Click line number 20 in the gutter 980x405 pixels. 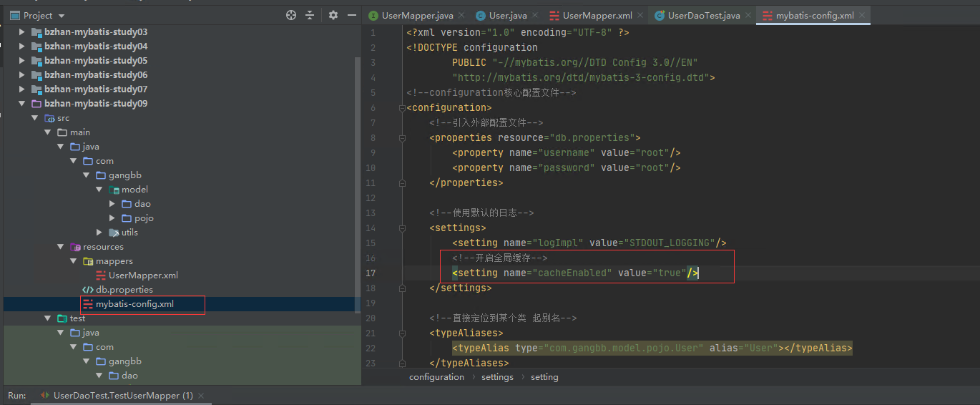pos(371,318)
